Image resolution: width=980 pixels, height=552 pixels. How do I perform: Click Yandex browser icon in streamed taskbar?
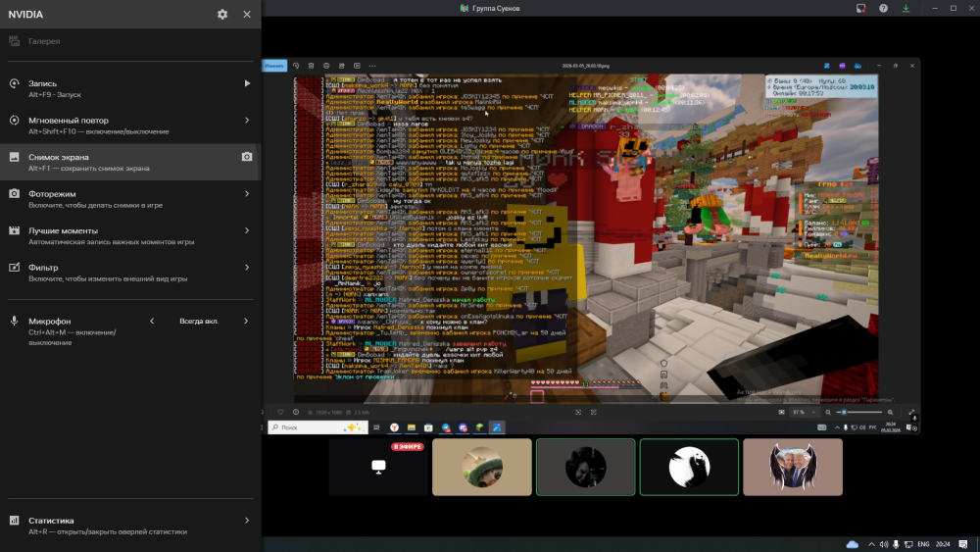click(x=394, y=427)
